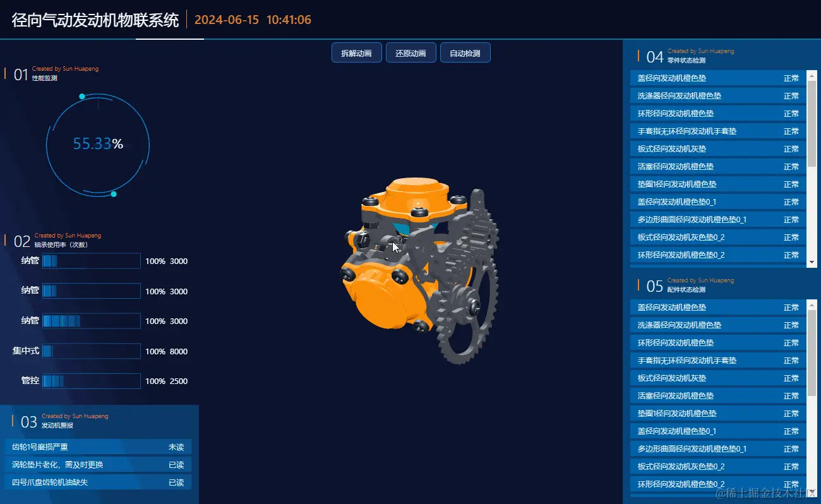The width and height of the screenshot is (821, 504).
Task: Open alarm 四号爪盘齿轮机油缺失
Action: click(98, 483)
